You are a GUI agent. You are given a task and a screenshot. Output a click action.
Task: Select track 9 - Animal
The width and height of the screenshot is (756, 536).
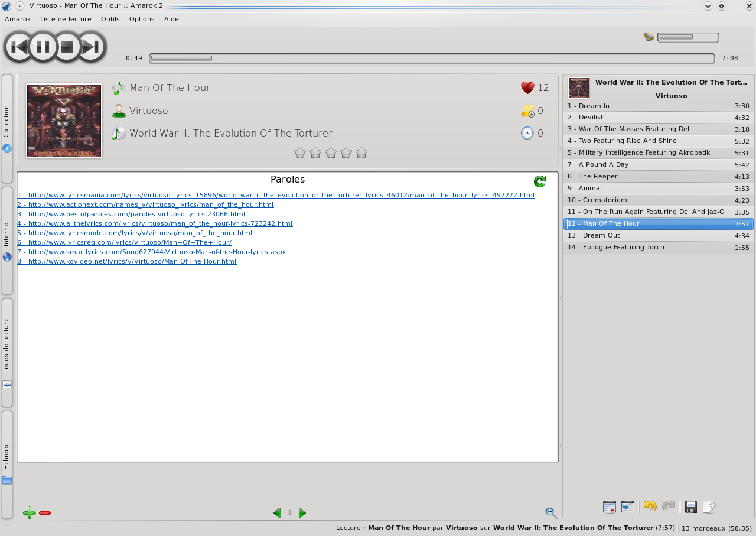pyautogui.click(x=658, y=189)
